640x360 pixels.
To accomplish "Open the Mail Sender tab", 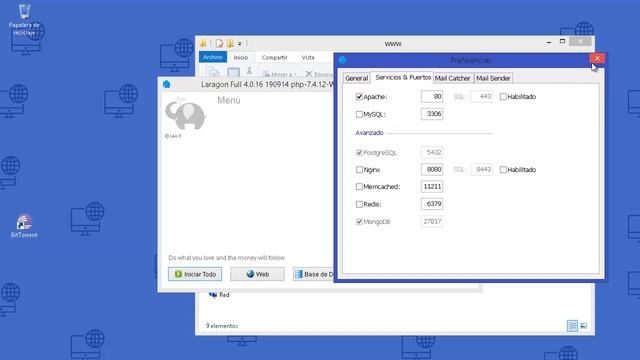I will [493, 78].
